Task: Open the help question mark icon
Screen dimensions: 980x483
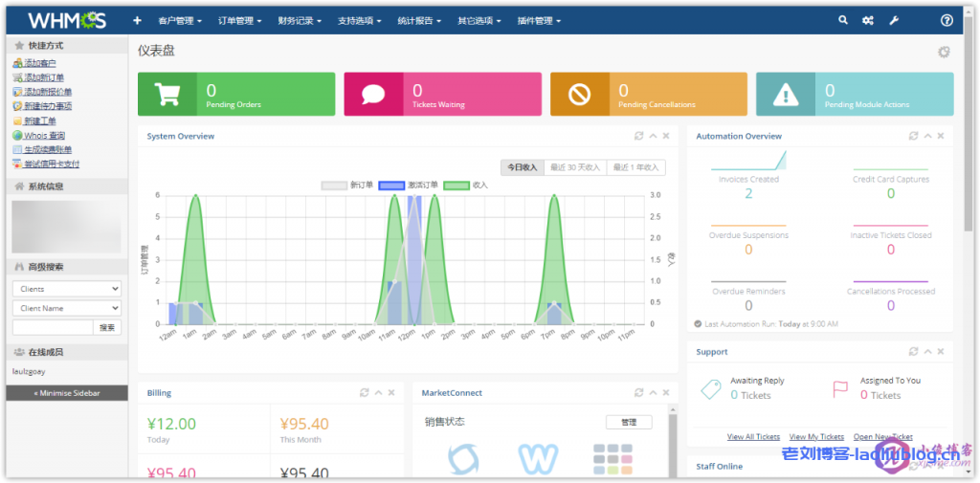Action: tap(947, 20)
